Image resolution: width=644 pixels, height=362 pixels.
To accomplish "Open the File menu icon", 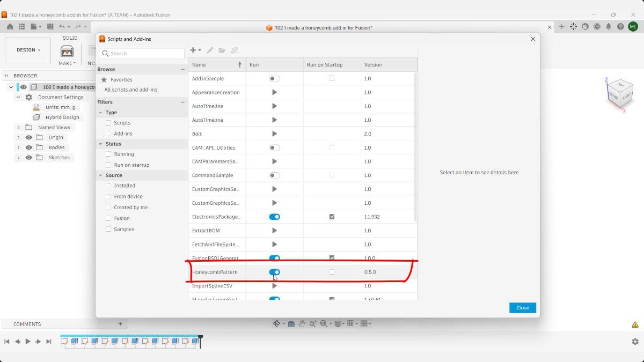I will 35,26.
